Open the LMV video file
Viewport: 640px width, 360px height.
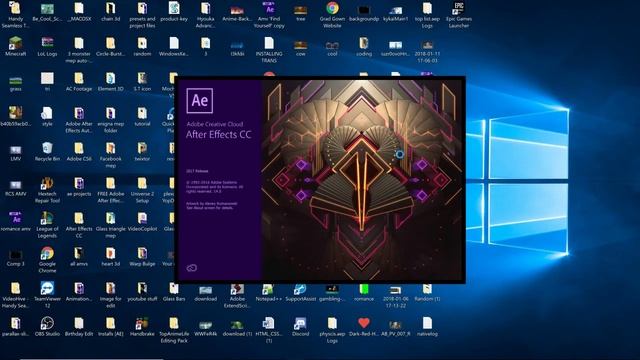[x=16, y=153]
